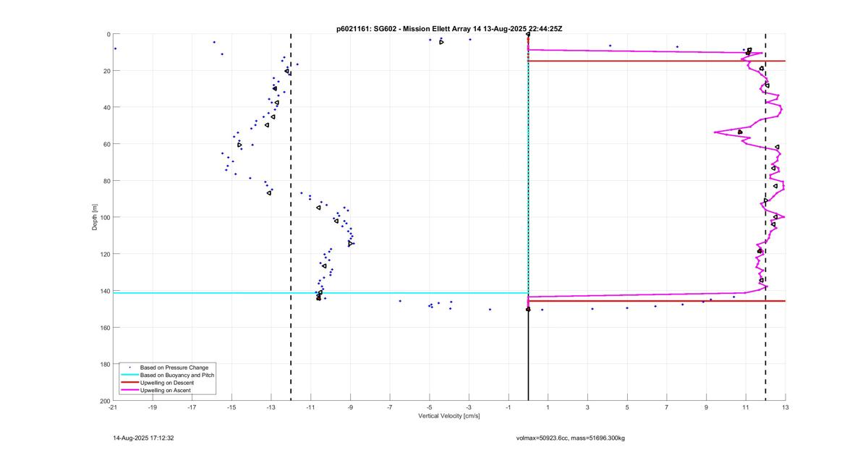This screenshot has width=868, height=450.
Task: Click depth axis tick label '180'
Action: click(105, 364)
